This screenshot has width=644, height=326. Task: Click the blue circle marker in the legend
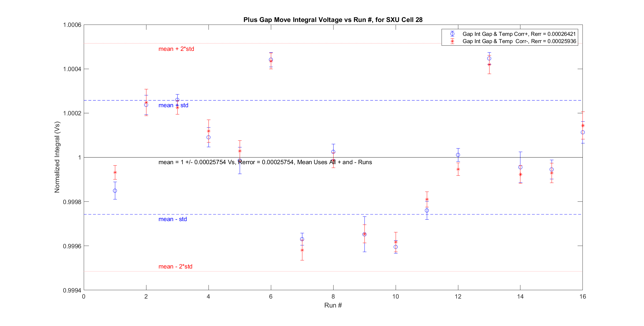point(452,34)
